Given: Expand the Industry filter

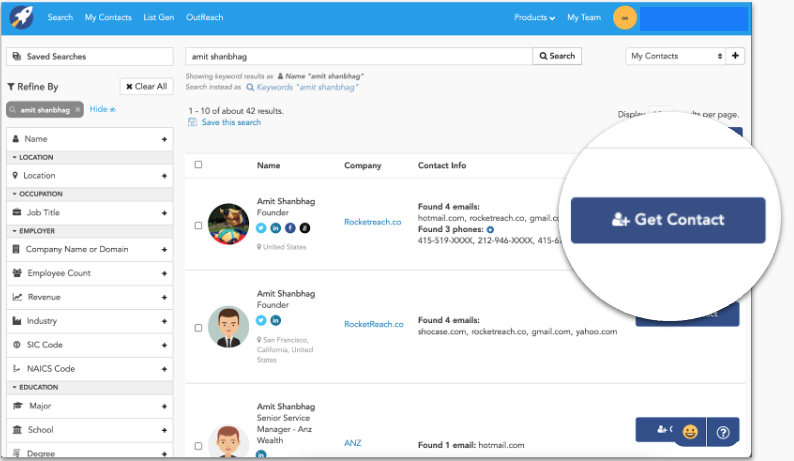Looking at the screenshot, I should [90, 321].
